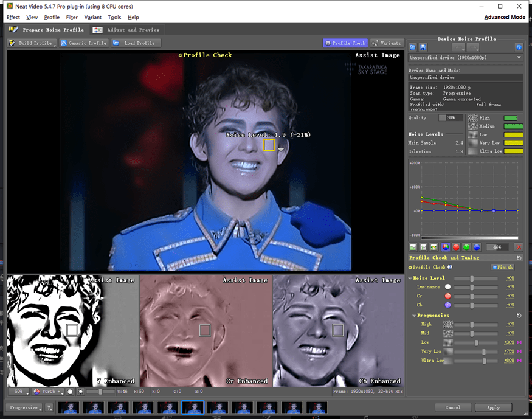Click the red X button beside the graph percentage
532x419 pixels.
518,247
